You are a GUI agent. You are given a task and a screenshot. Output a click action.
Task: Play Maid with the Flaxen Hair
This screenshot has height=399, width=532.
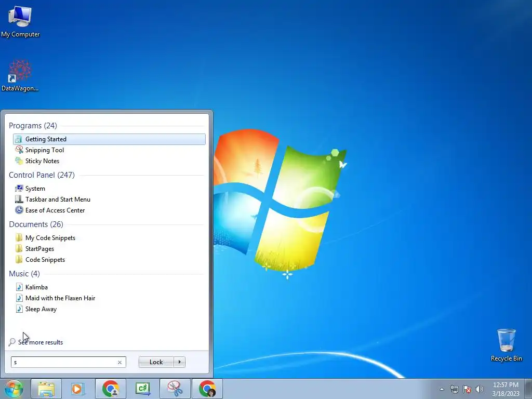tap(109, 298)
